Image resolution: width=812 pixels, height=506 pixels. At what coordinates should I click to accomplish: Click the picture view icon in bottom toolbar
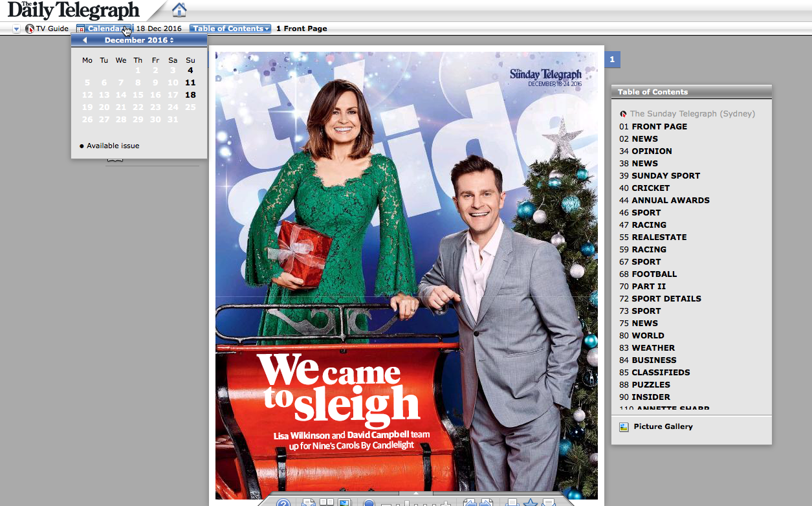[344, 503]
